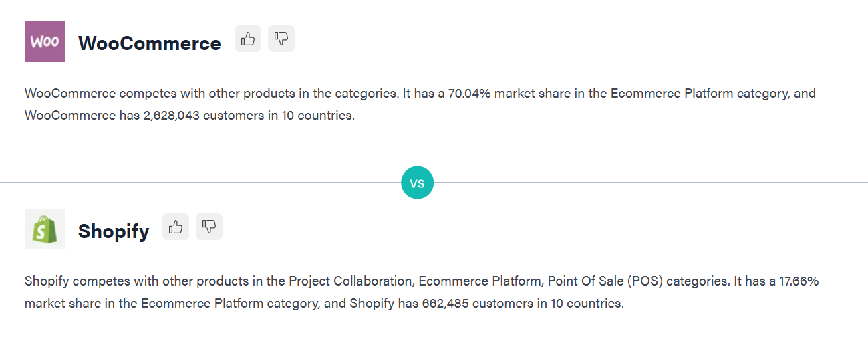The width and height of the screenshot is (868, 341).
Task: Open the WooCommerce heading title
Action: (149, 43)
